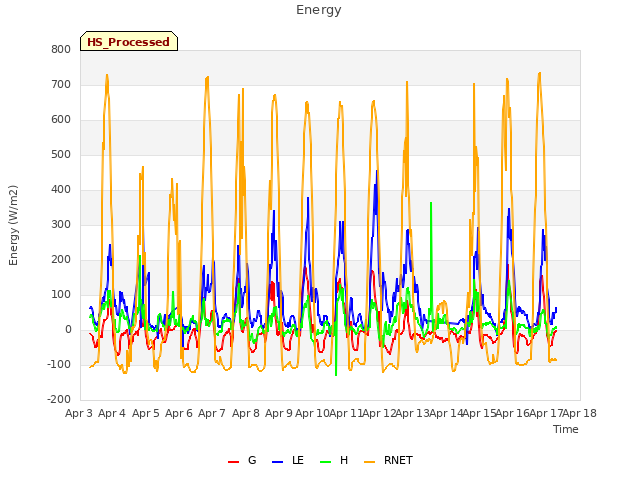Click the Apr 8 x-axis tick label
640x480 pixels.
pos(246,413)
